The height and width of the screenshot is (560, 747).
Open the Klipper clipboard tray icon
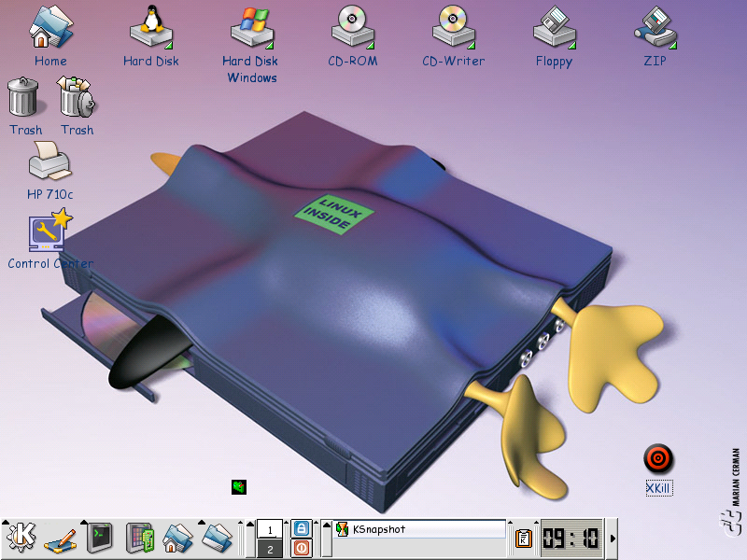point(524,539)
